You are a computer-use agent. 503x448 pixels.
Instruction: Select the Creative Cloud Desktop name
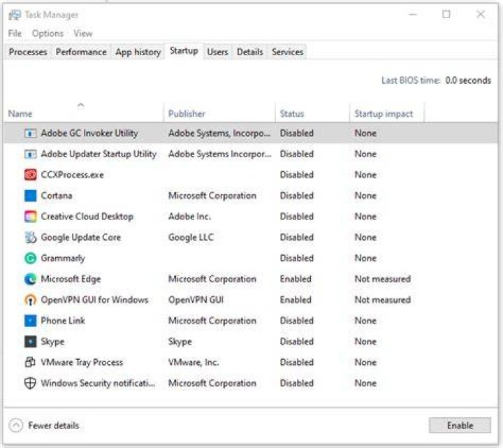(x=87, y=217)
